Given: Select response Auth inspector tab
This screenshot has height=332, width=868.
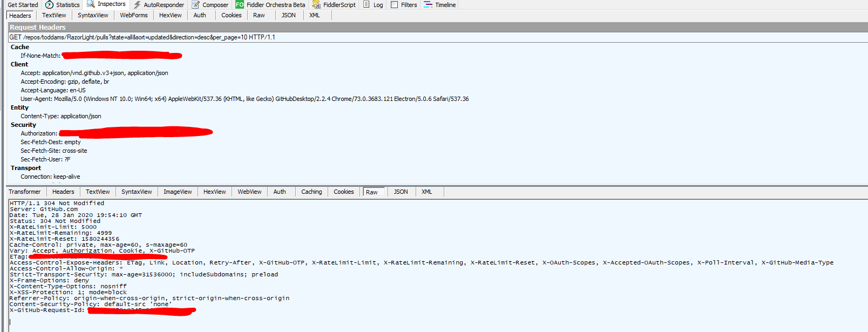Looking at the screenshot, I should [x=280, y=192].
